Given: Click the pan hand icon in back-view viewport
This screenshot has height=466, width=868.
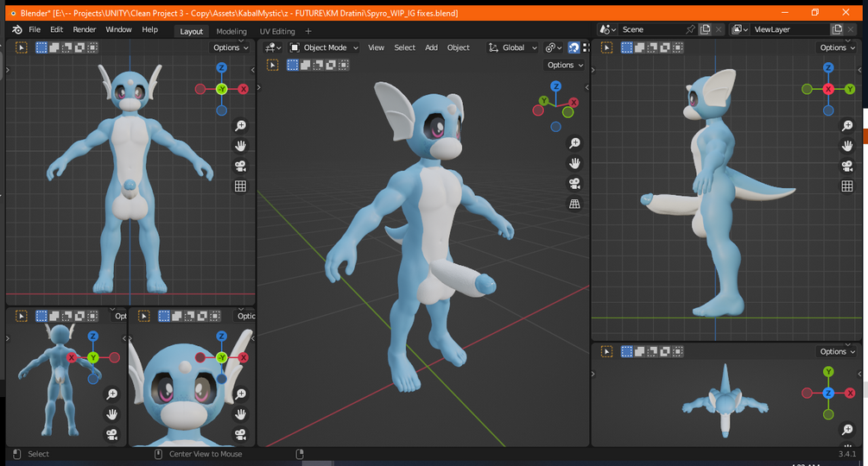Looking at the screenshot, I should (111, 414).
